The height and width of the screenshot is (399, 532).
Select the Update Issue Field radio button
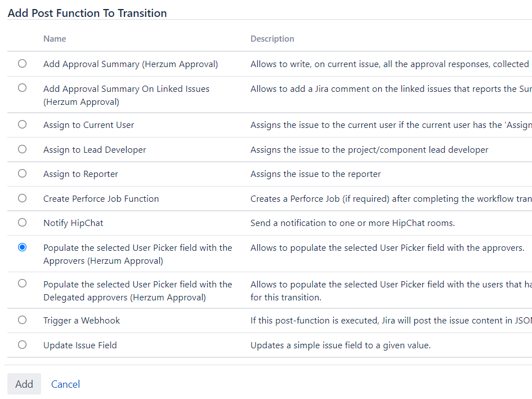[22, 344]
